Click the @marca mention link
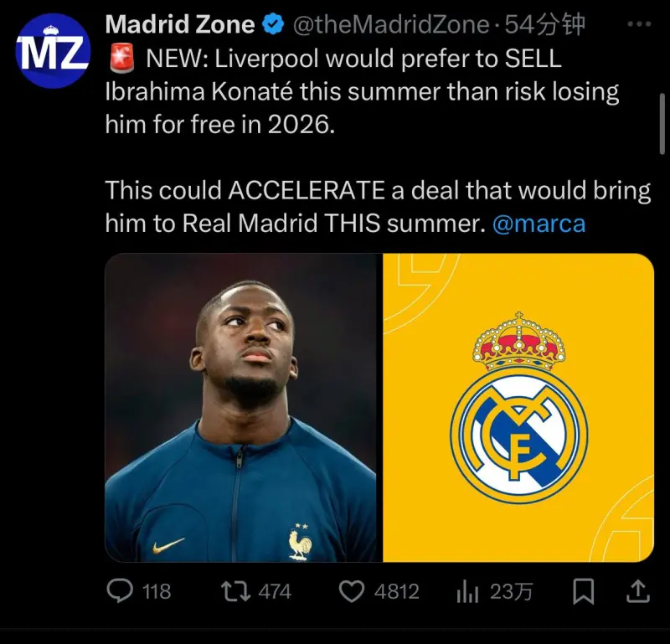This screenshot has width=670, height=644. click(x=539, y=224)
